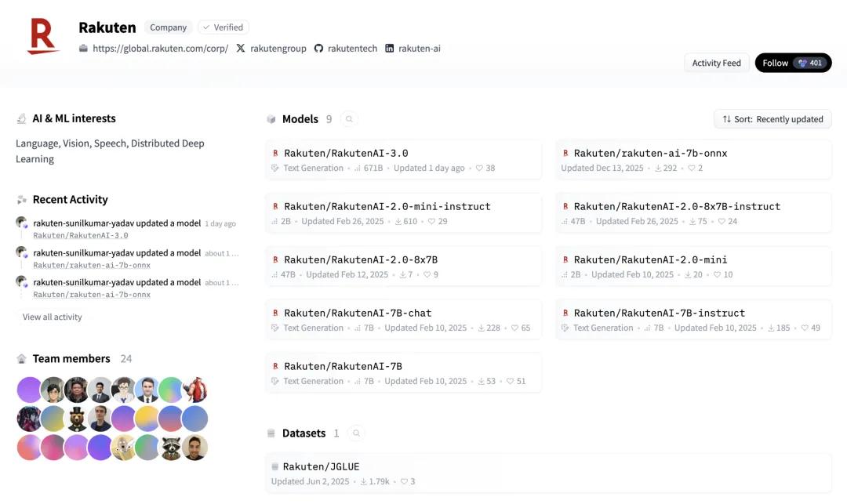847x504 pixels.
Task: Click the Recent Activity heading
Action: coord(71,200)
